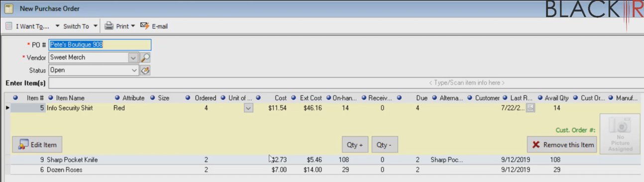Click the status edit icon beside Open

coord(146,70)
